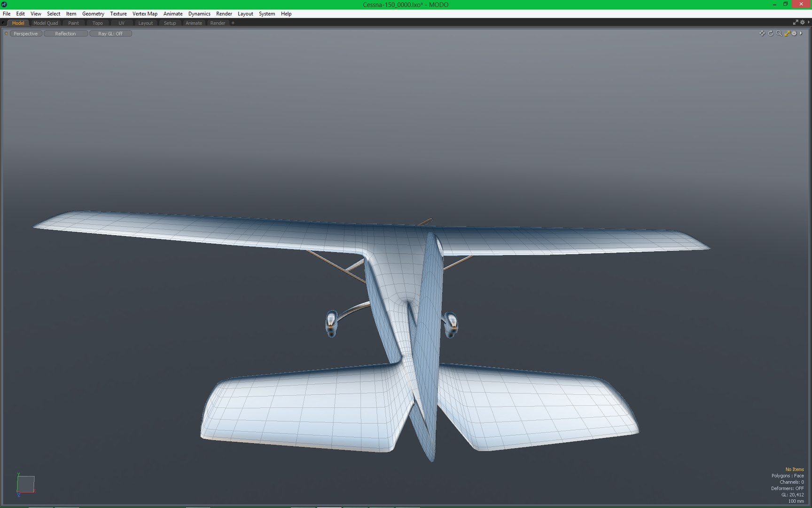Screen dimensions: 812x508
Task: Expand the viewport options arrow beside gear
Action: pyautogui.click(x=801, y=33)
